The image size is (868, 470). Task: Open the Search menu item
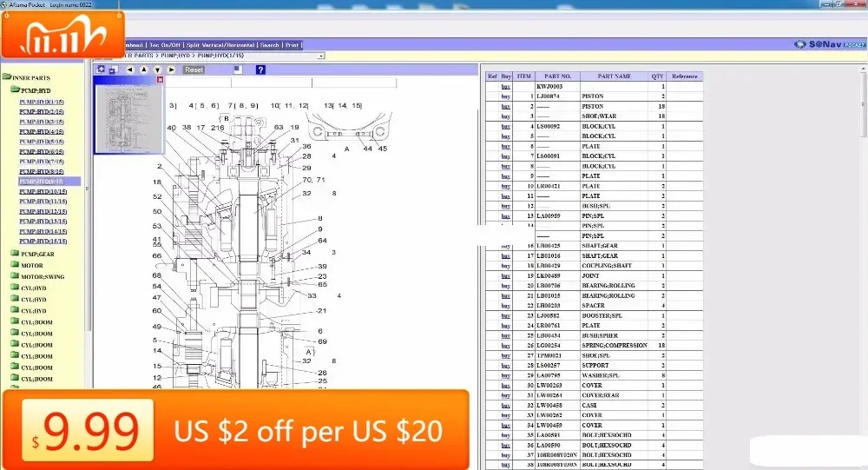pyautogui.click(x=270, y=45)
